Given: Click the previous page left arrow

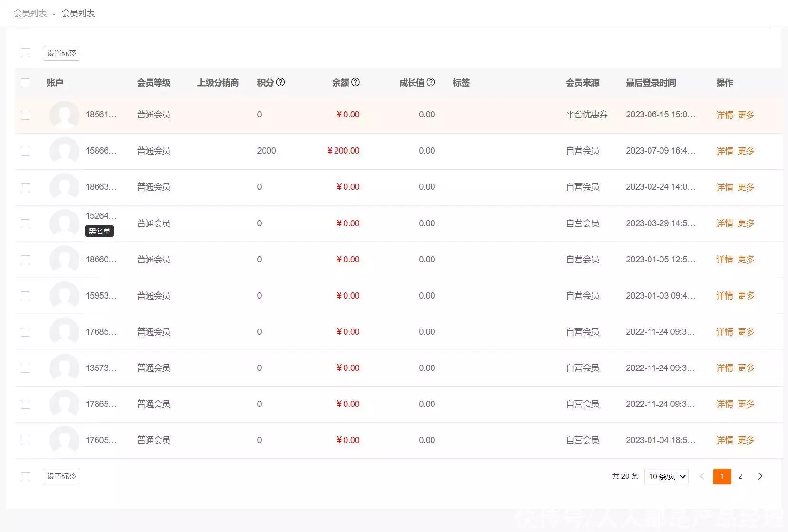Looking at the screenshot, I should click(x=702, y=476).
